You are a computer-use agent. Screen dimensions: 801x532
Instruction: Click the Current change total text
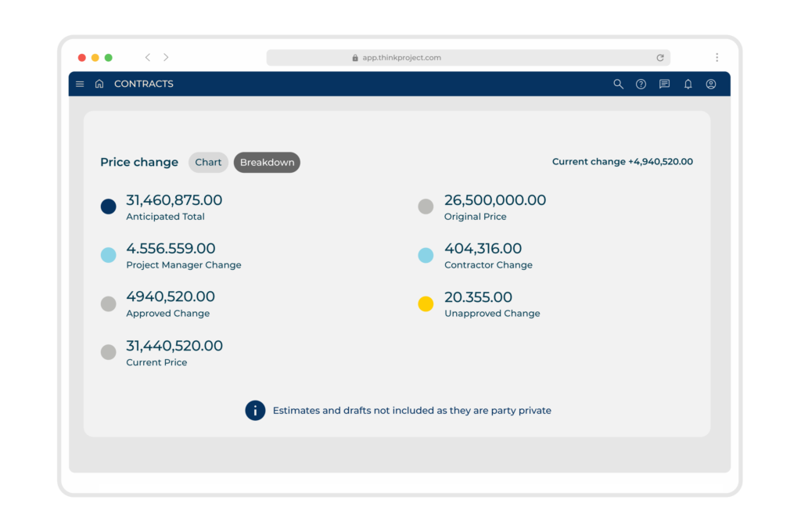pos(622,161)
